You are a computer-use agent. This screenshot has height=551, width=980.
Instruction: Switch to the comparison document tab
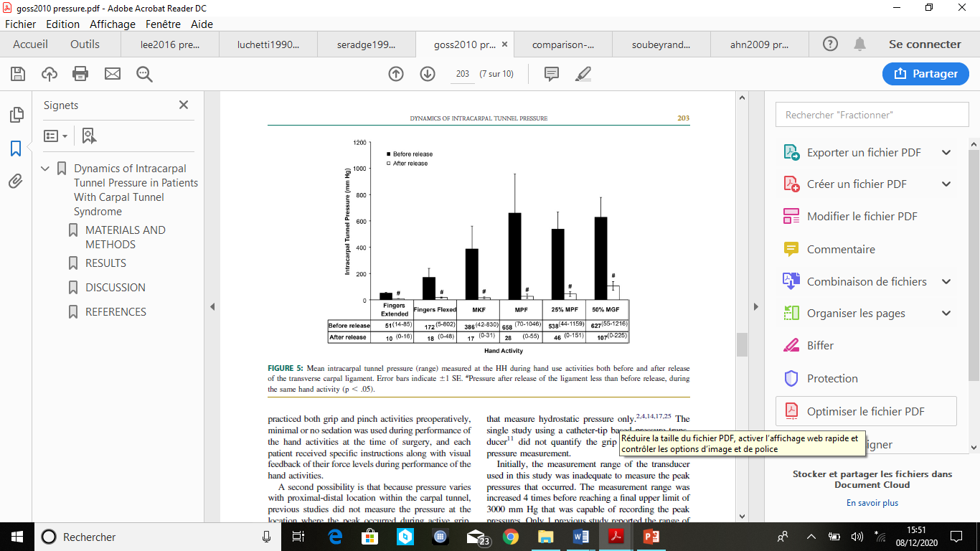tap(563, 44)
